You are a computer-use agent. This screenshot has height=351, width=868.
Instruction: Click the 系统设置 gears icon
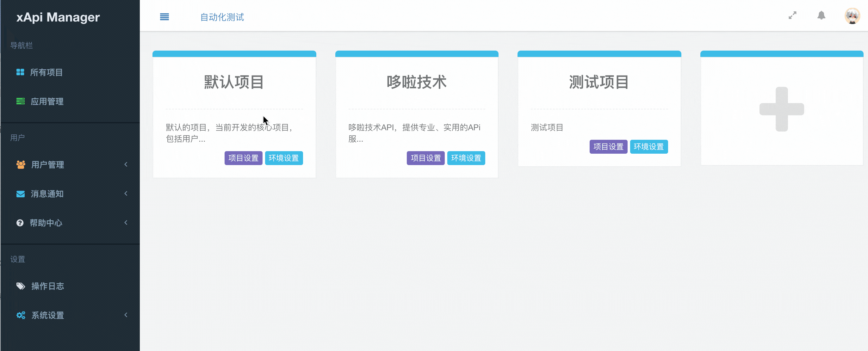point(21,315)
